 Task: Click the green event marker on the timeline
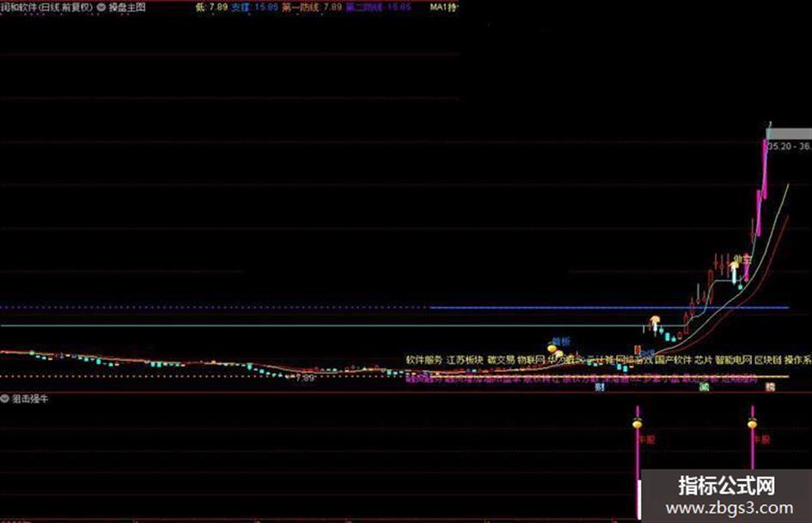(703, 386)
